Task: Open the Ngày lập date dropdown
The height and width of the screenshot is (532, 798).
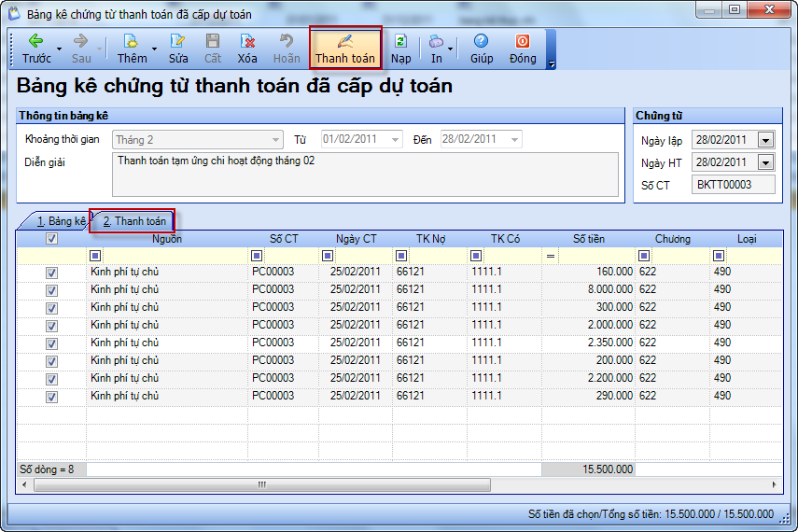Action: [765, 141]
